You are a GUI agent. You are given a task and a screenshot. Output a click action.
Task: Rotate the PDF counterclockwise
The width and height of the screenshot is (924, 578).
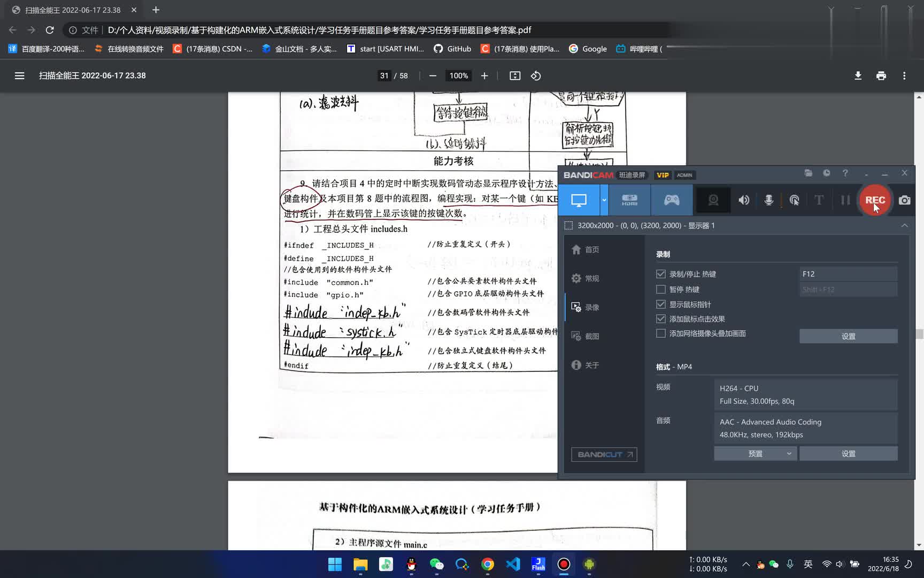click(x=536, y=75)
